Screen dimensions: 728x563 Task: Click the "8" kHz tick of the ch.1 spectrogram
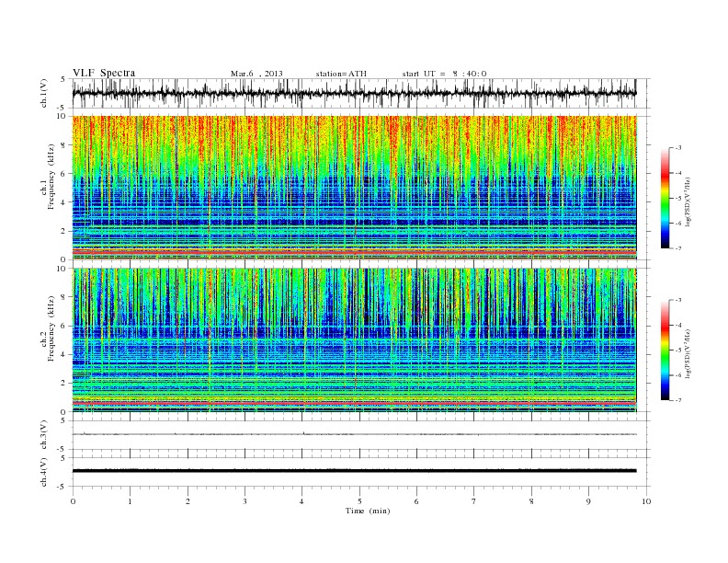pos(63,145)
